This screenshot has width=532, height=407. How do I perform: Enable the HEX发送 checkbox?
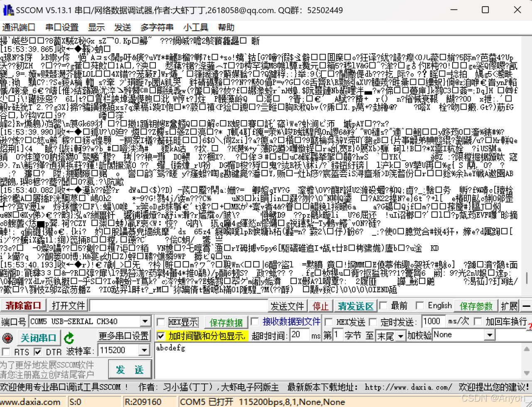[328, 322]
